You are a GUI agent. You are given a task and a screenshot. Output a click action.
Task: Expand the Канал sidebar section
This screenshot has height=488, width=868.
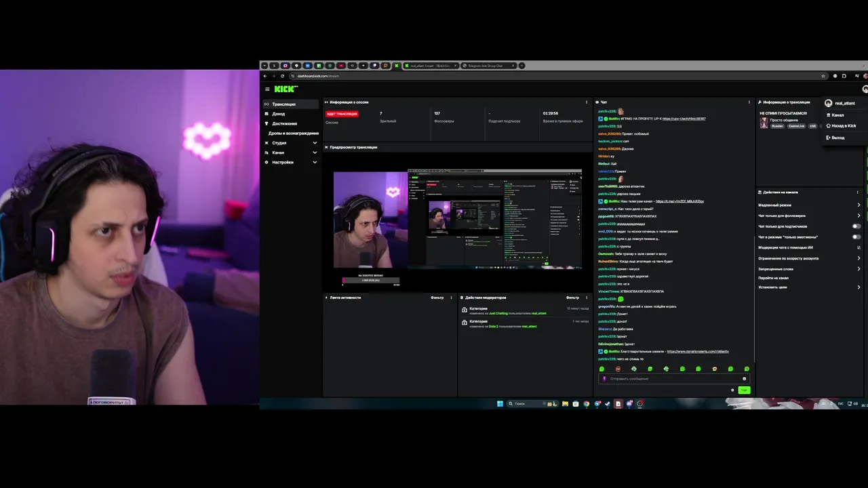(x=290, y=152)
